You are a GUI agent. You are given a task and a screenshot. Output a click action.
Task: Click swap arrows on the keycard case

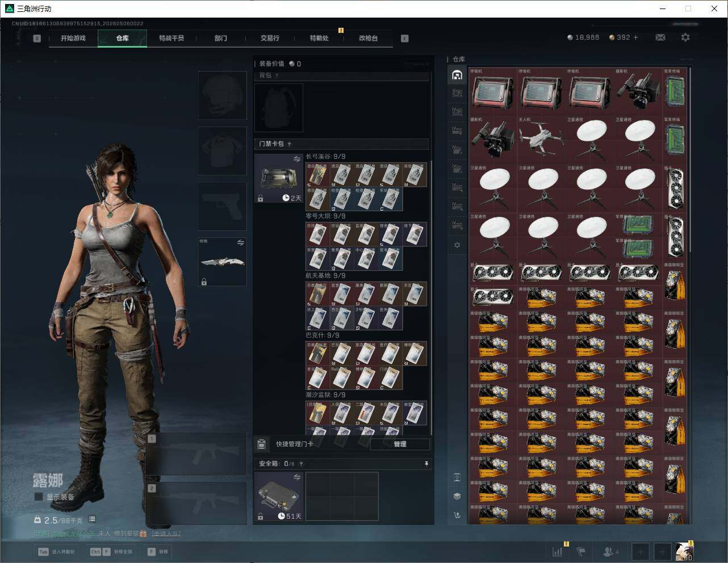[296, 159]
